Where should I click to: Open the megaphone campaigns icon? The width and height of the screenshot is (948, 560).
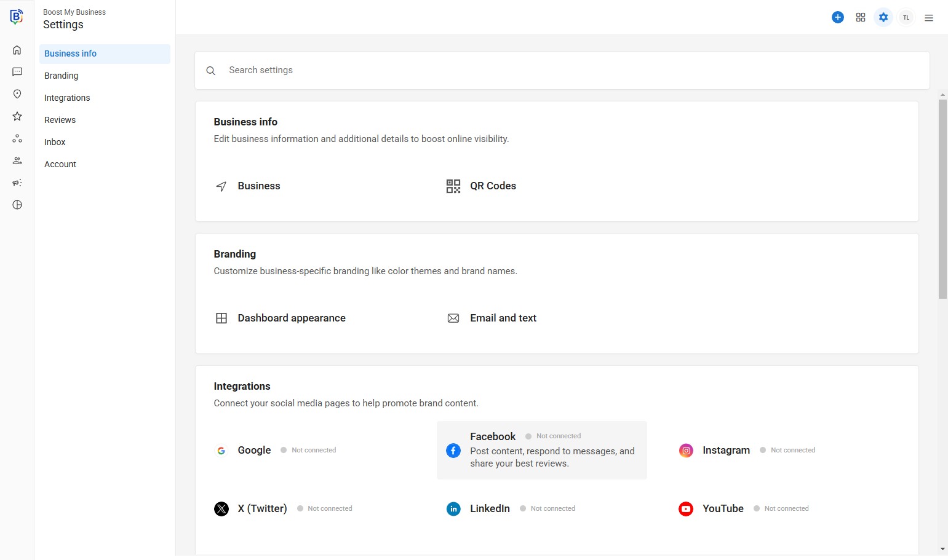(x=17, y=183)
